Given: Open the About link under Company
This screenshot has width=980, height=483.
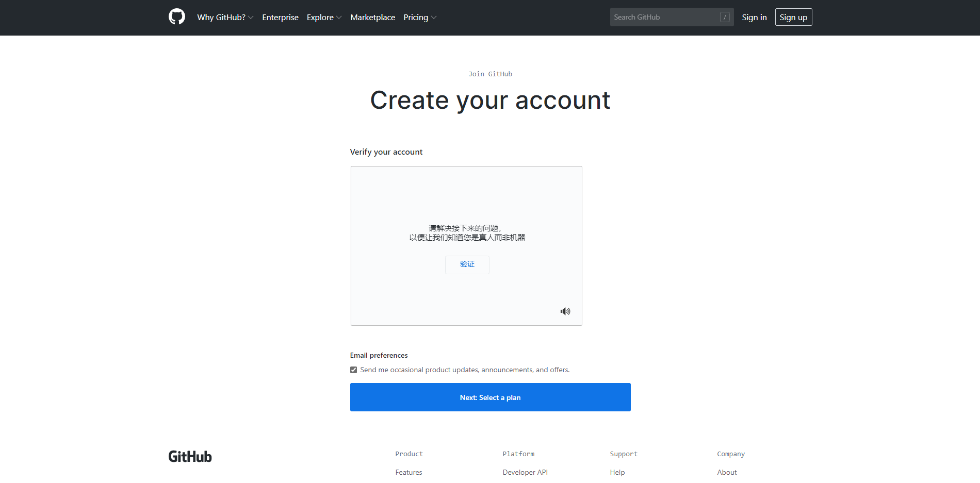Looking at the screenshot, I should tap(727, 472).
